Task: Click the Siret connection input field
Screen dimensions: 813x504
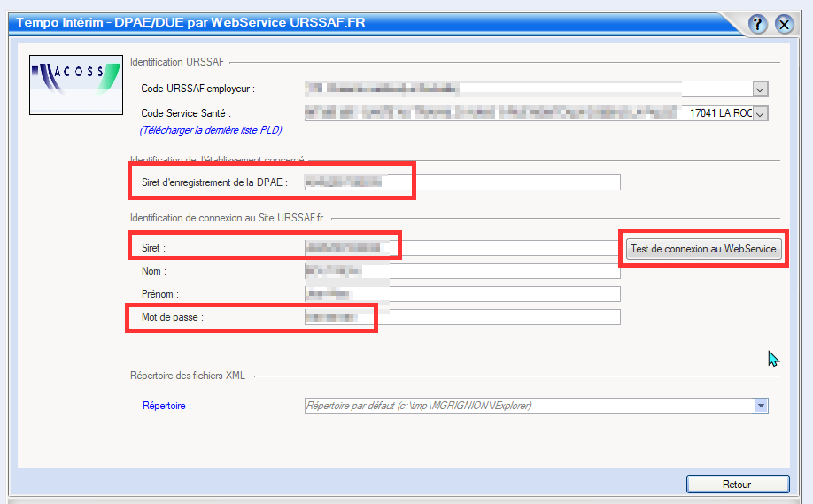Action: click(x=462, y=248)
